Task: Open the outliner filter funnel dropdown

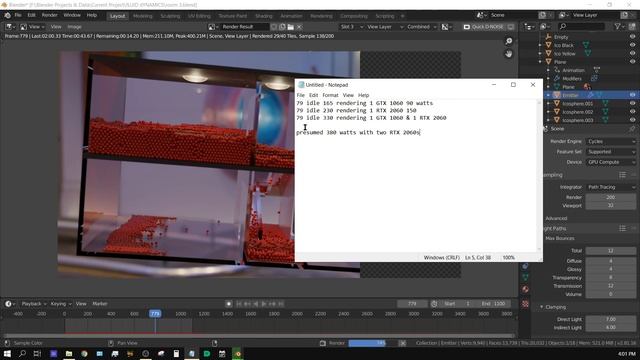Action: [620, 27]
